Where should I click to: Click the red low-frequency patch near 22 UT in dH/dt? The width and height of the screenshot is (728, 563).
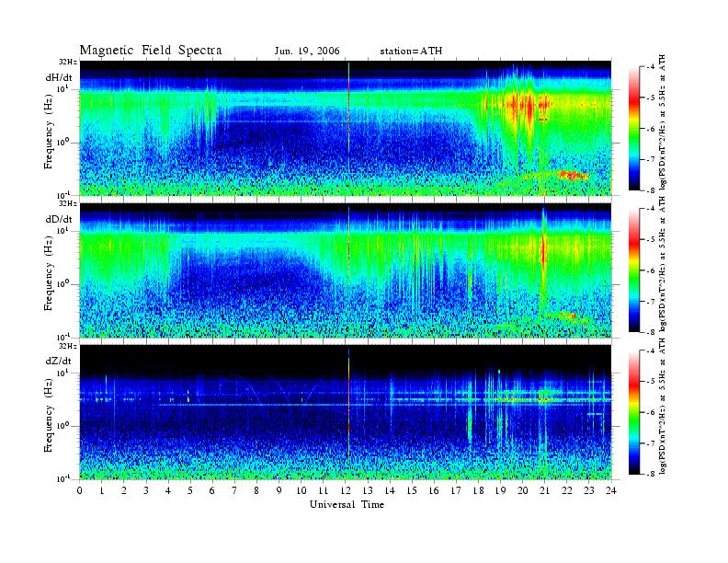pos(573,175)
